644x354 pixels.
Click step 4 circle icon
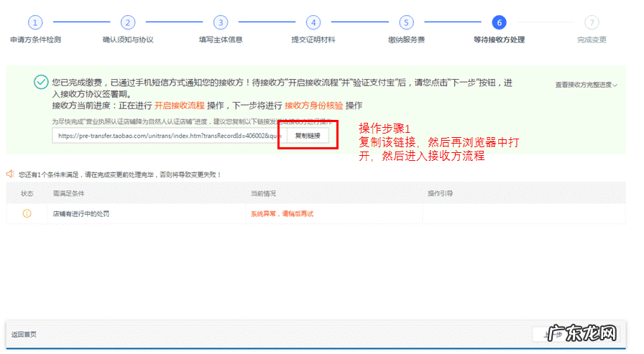[x=313, y=22]
